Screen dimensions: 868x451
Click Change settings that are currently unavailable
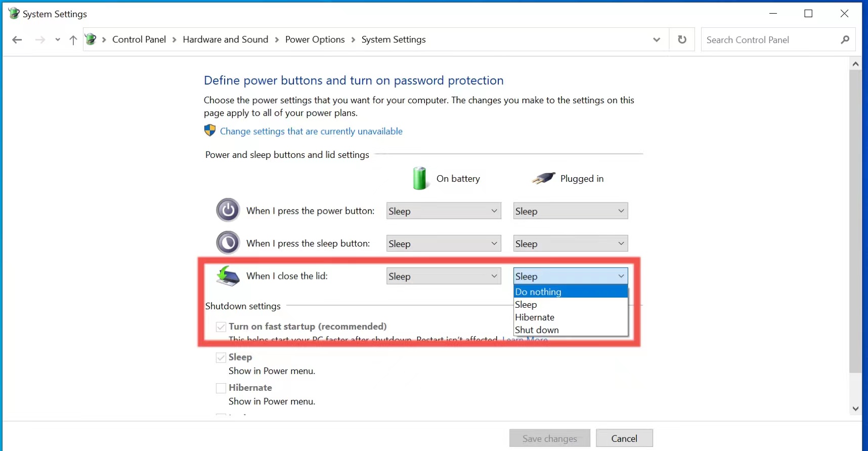tap(311, 131)
